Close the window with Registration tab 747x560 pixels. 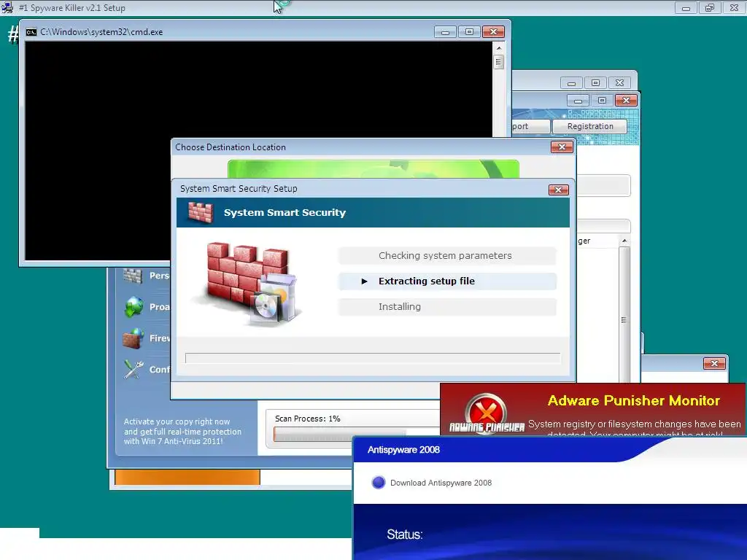click(x=626, y=101)
